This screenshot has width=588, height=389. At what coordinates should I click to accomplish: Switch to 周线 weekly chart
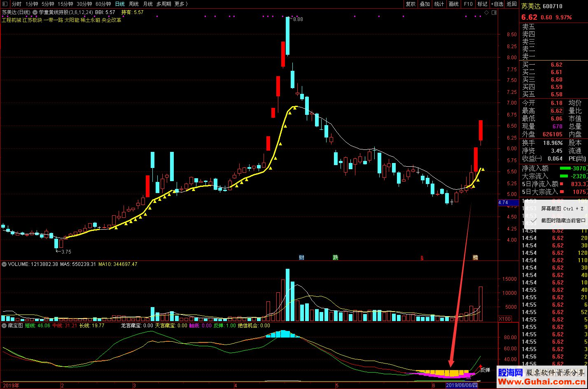(x=133, y=4)
